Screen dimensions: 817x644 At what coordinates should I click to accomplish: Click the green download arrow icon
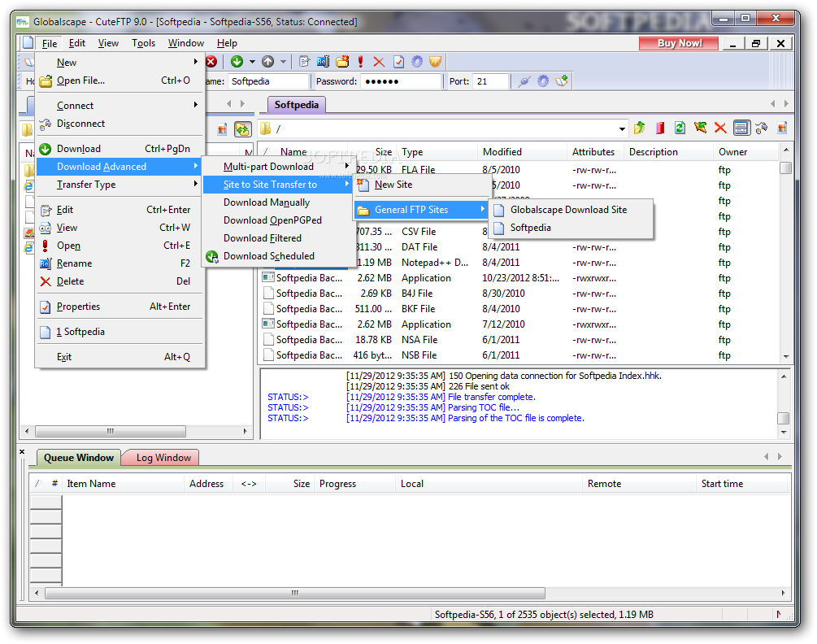pos(237,62)
